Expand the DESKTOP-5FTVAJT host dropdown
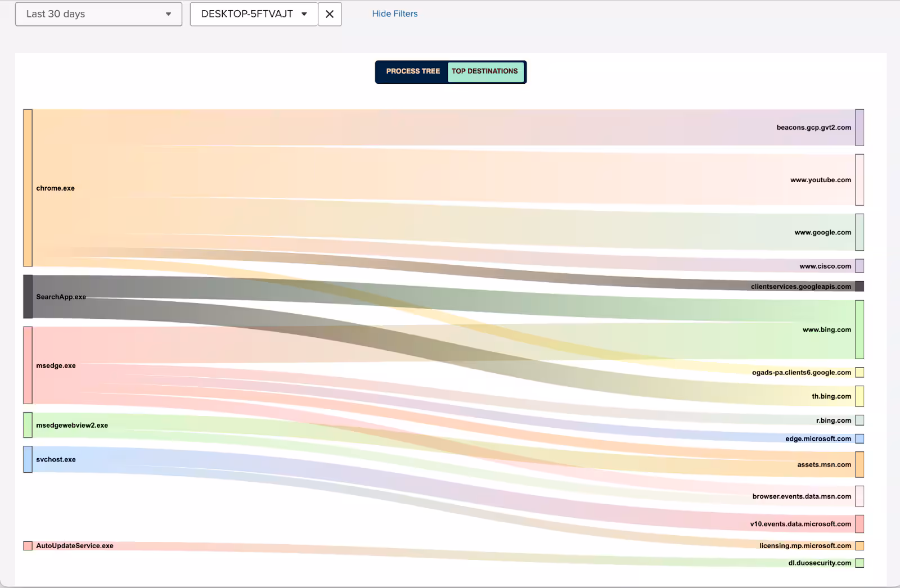 [x=254, y=14]
